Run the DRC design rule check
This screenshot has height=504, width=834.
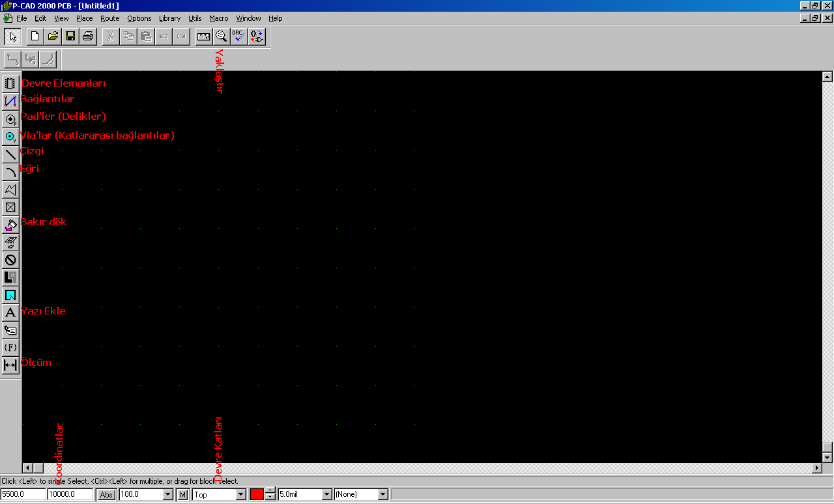239,36
